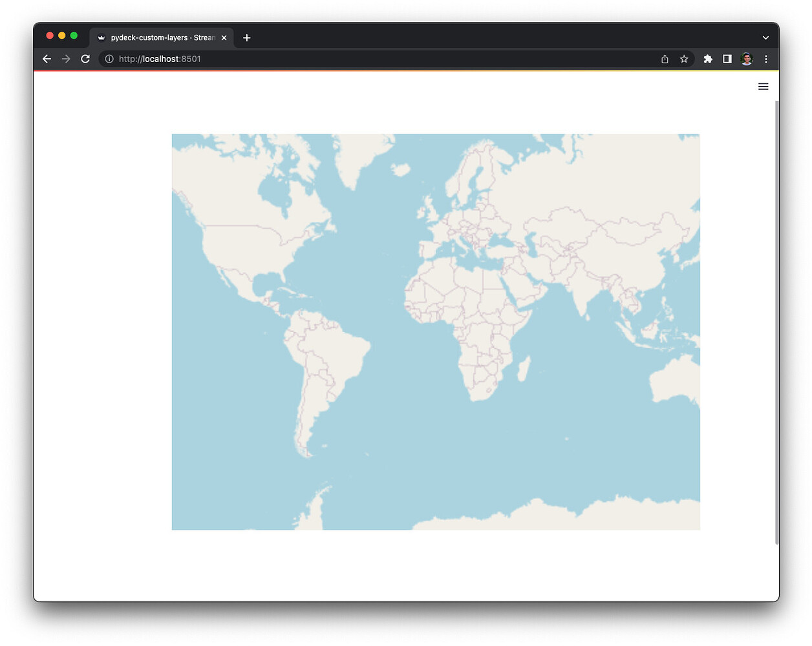Open the browser side panel icon

727,59
